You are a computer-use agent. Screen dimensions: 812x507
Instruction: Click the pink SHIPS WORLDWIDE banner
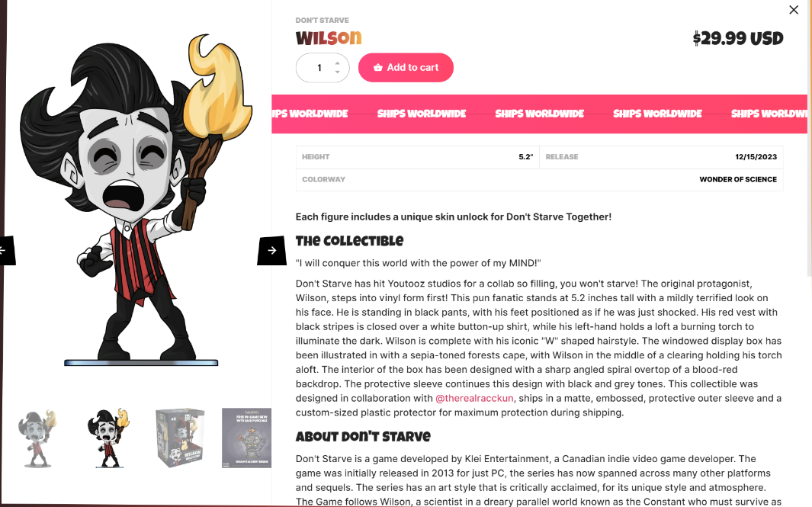pos(539,114)
